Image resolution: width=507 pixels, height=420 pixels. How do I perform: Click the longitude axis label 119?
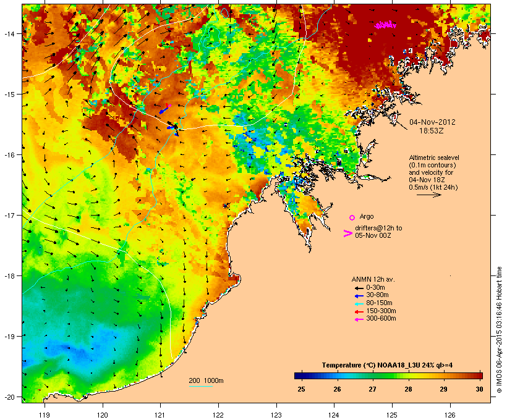[x=45, y=415]
